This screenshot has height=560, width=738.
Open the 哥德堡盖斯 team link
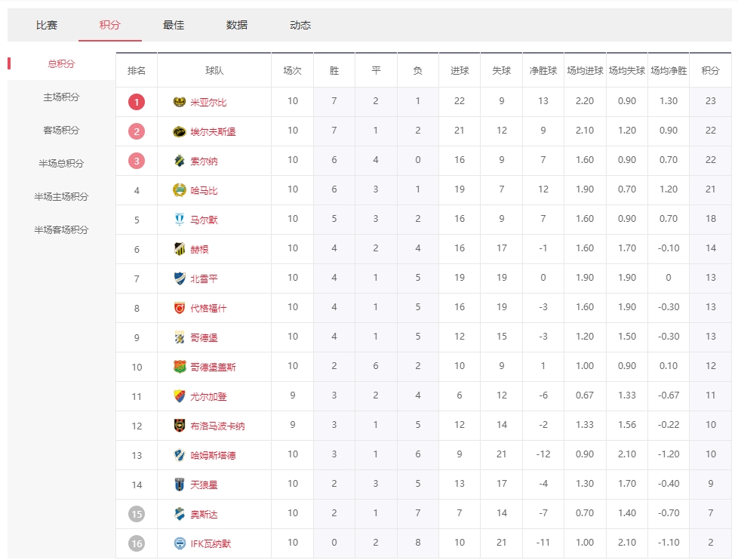(x=213, y=368)
